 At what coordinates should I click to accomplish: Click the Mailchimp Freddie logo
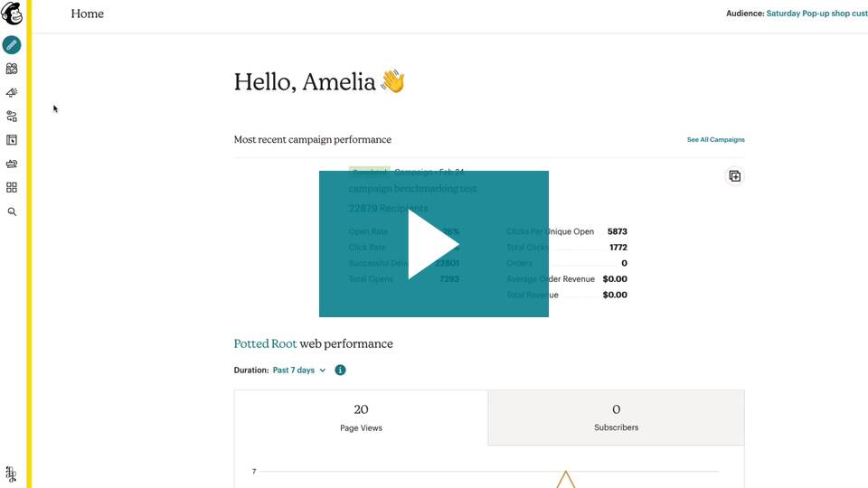click(x=12, y=14)
